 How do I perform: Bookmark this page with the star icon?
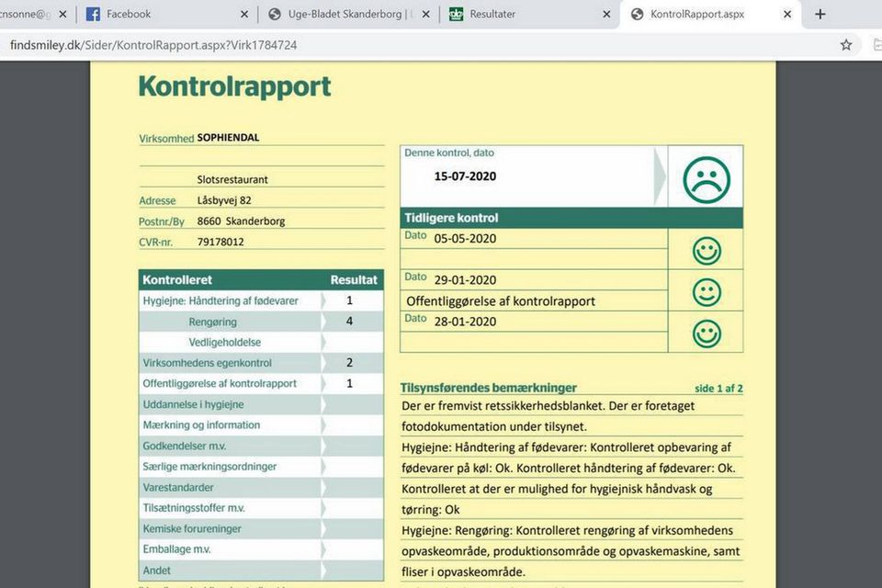tap(846, 45)
